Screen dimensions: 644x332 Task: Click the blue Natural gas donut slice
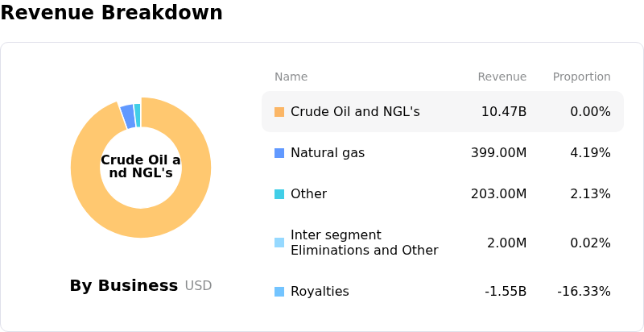tap(127, 117)
